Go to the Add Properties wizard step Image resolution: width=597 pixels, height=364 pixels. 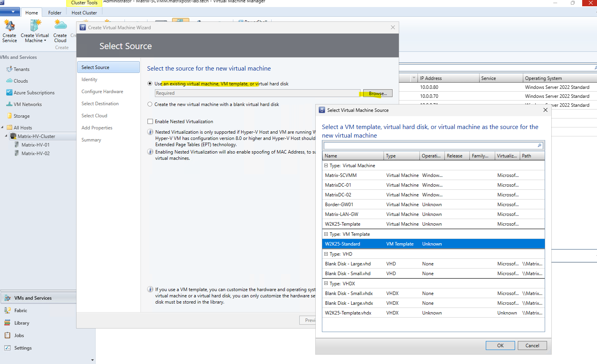click(x=97, y=128)
